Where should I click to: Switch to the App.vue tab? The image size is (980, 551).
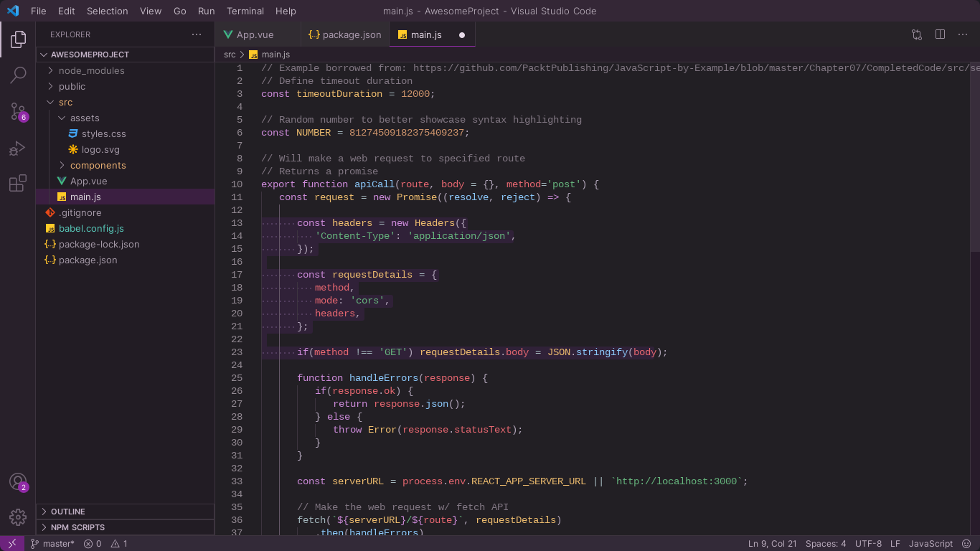[258, 34]
